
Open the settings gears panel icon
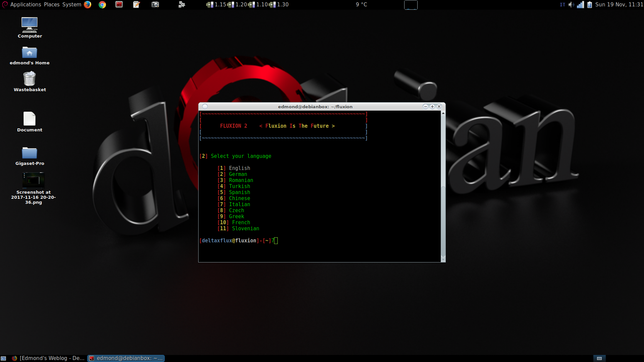[182, 4]
